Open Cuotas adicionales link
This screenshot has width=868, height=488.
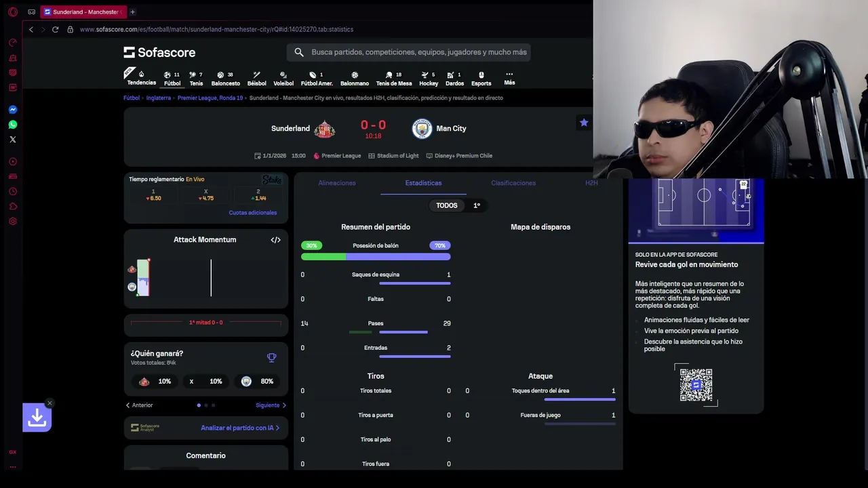(253, 213)
